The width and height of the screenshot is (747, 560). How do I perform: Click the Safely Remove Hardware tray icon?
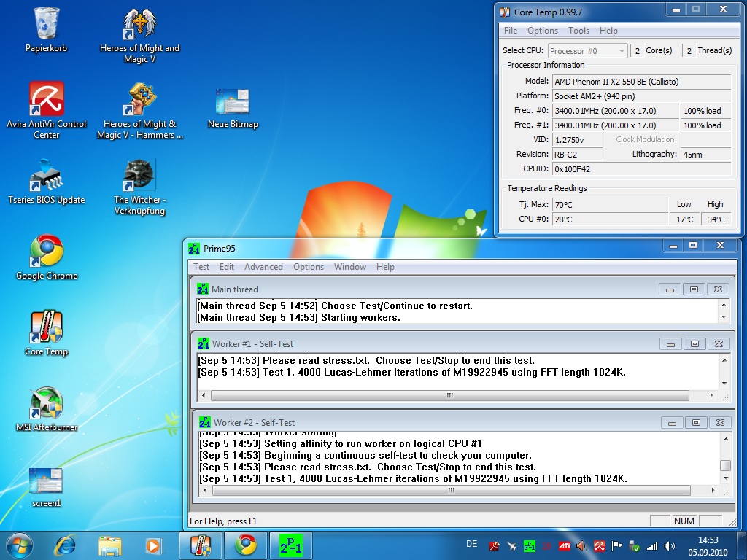click(634, 546)
